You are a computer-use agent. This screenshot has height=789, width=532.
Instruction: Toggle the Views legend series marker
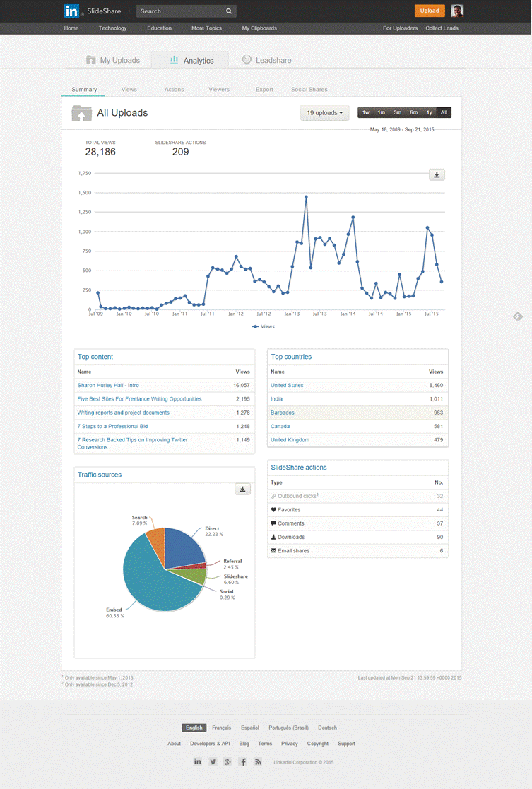256,326
